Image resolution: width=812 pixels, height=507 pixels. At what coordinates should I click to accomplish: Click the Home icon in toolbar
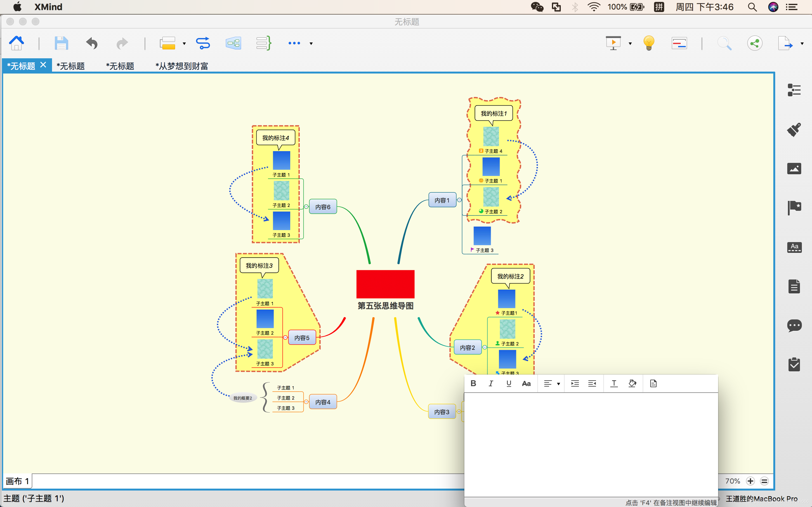click(16, 43)
